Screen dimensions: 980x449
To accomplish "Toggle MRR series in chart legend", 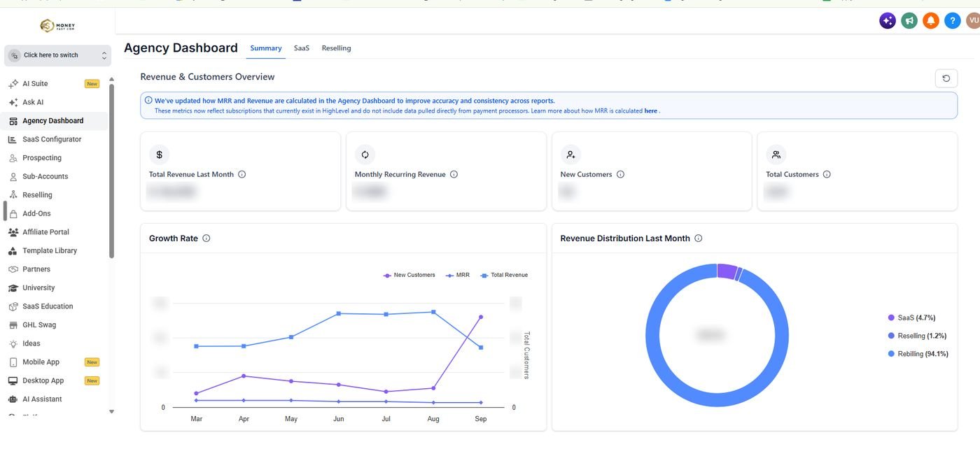I will coord(458,275).
